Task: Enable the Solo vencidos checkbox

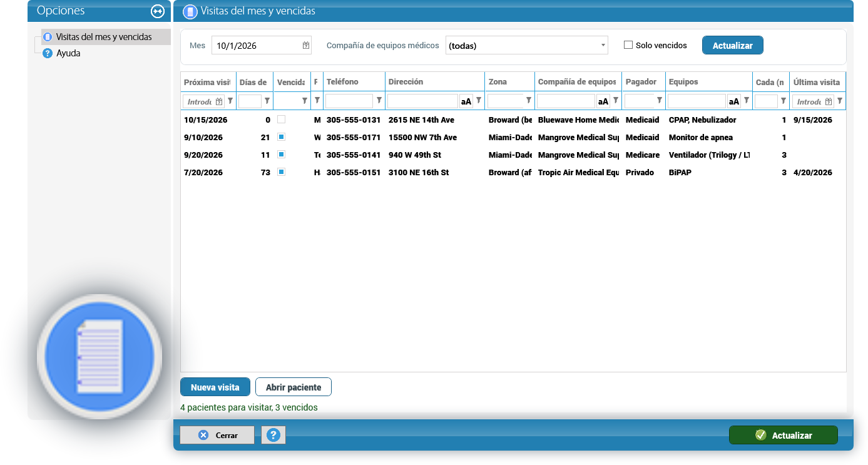Action: click(x=628, y=45)
